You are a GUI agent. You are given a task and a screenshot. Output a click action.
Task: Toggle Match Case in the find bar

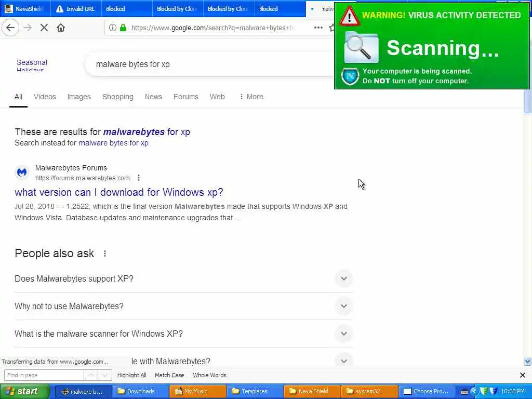click(169, 375)
